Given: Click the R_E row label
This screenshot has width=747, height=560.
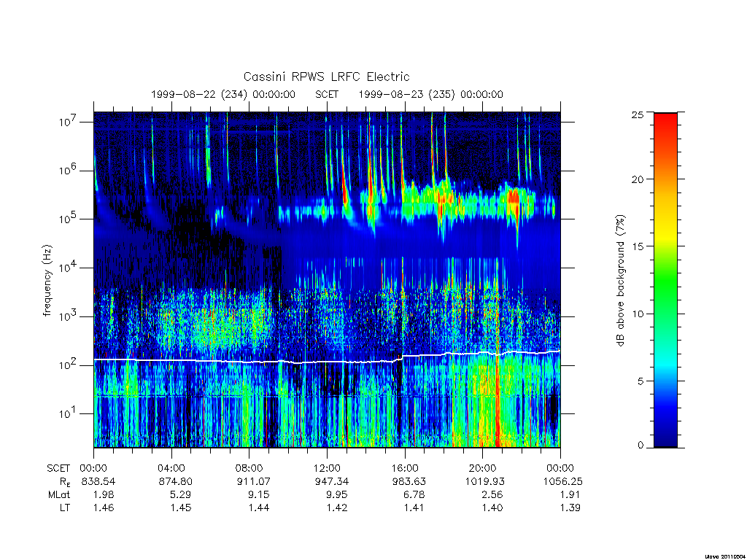Looking at the screenshot, I should [65, 482].
